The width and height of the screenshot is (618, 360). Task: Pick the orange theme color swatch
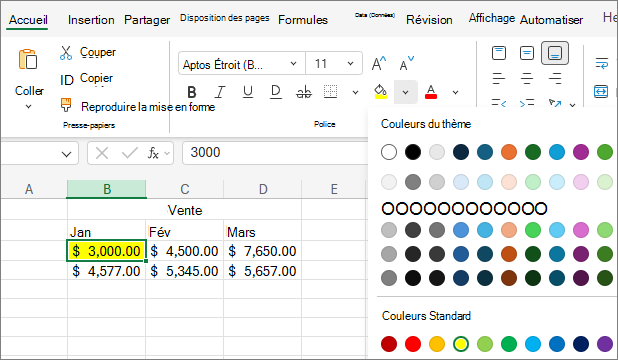pos(509,152)
